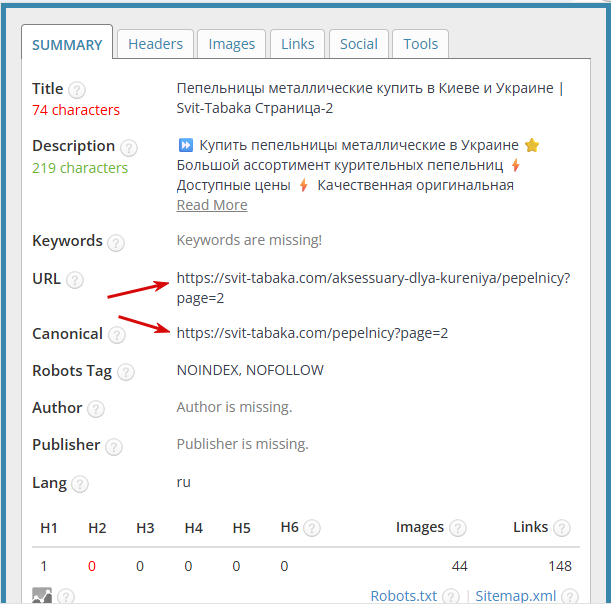This screenshot has width=611, height=604.
Task: Select the Social tab
Action: tap(358, 44)
